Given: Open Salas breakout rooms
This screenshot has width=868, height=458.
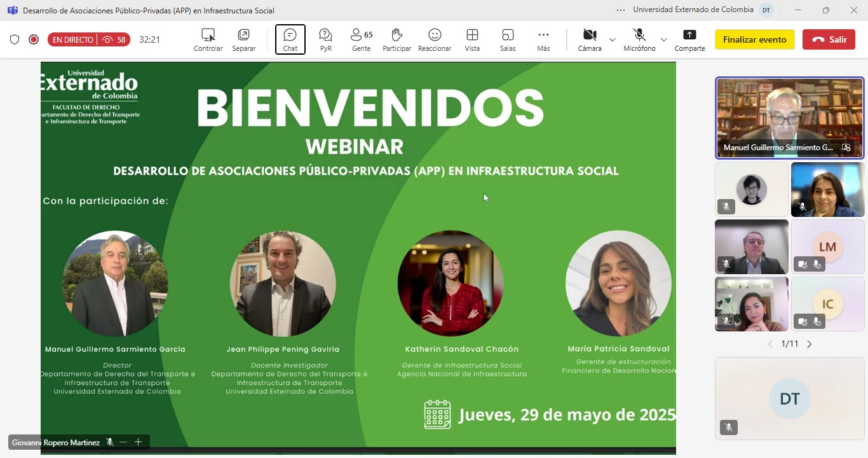Looking at the screenshot, I should (508, 39).
